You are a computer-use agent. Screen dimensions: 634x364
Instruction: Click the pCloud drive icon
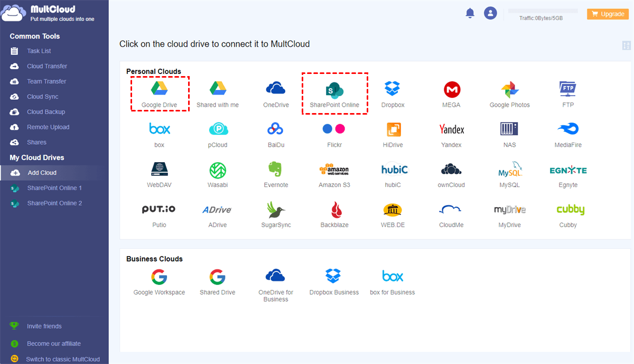pyautogui.click(x=218, y=134)
